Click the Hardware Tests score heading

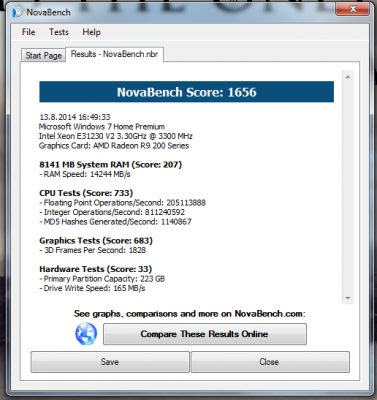[96, 269]
